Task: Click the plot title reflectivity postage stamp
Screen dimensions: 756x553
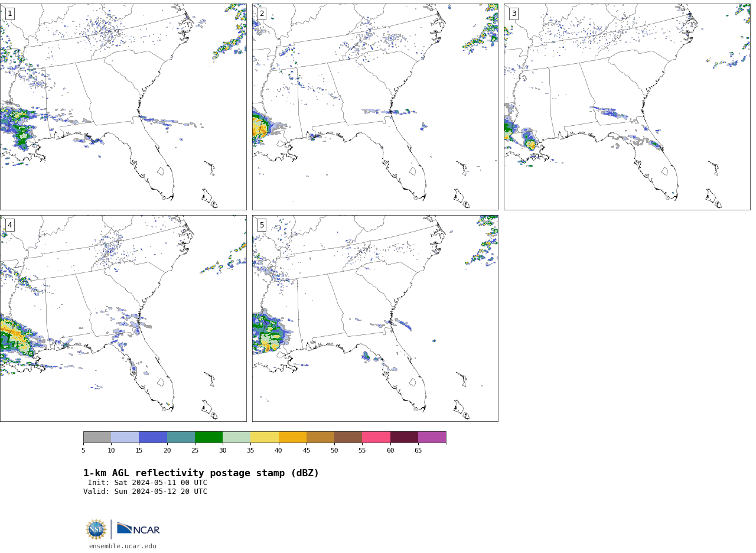Action: pyautogui.click(x=201, y=473)
